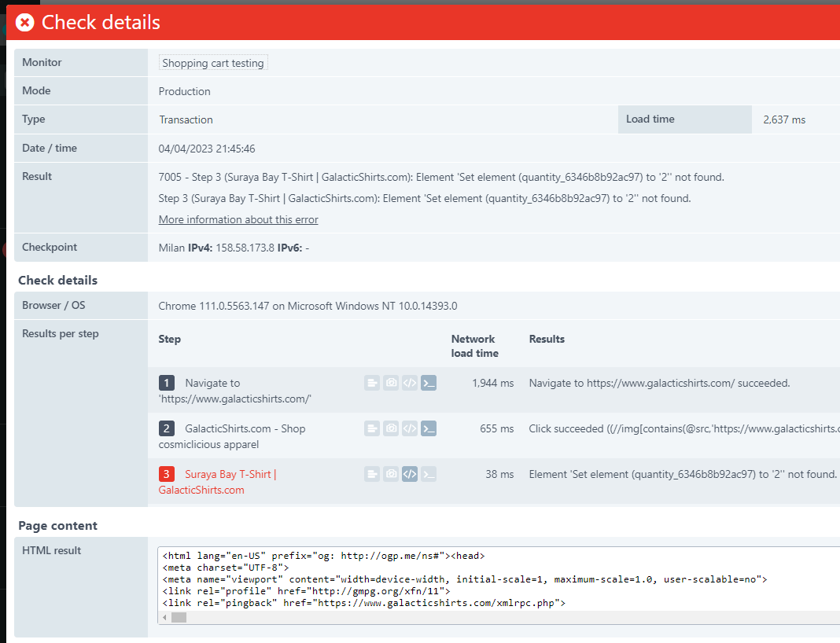The height and width of the screenshot is (643, 840).
Task: Open waterfall icon for step 2
Action: (372, 428)
